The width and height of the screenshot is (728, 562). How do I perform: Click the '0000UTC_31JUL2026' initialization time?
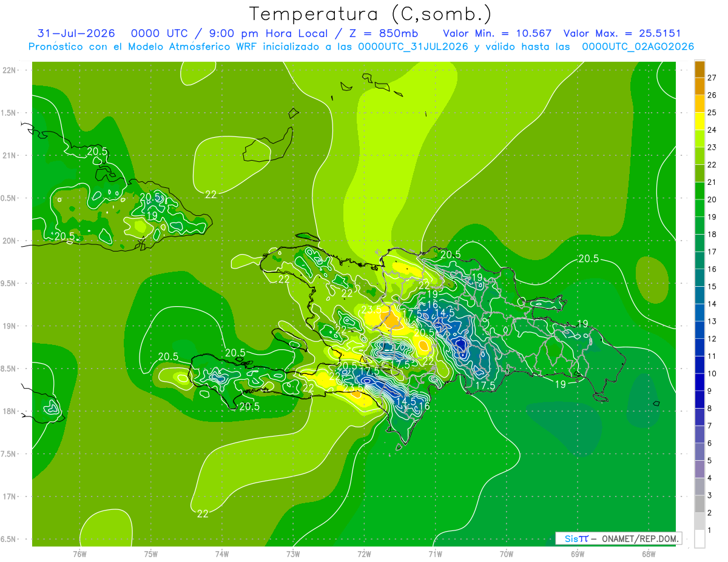[413, 47]
